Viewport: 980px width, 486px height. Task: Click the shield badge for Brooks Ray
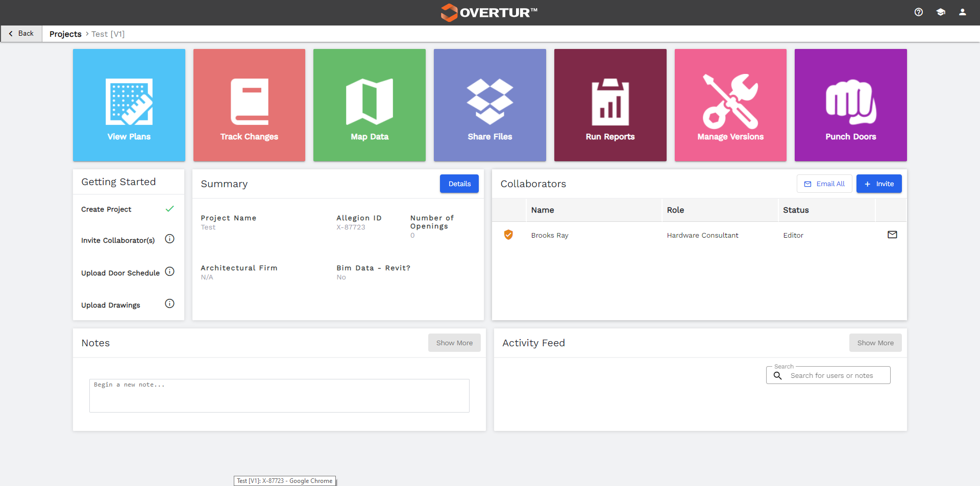click(508, 235)
